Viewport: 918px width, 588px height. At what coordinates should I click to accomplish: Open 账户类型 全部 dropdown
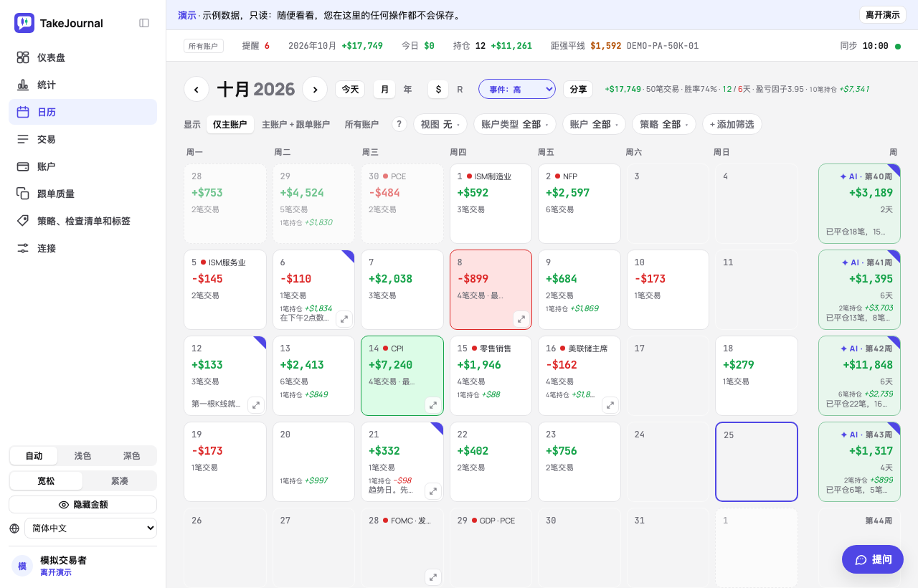[515, 124]
